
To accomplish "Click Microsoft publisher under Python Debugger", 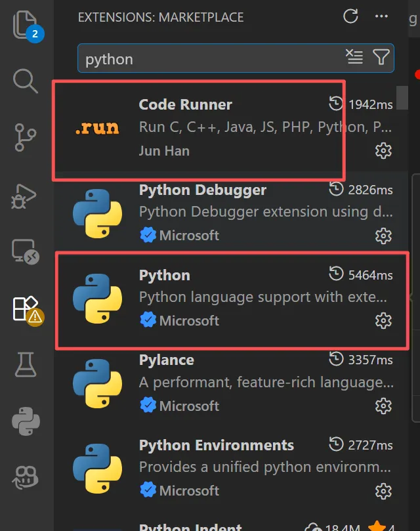I will coord(189,236).
